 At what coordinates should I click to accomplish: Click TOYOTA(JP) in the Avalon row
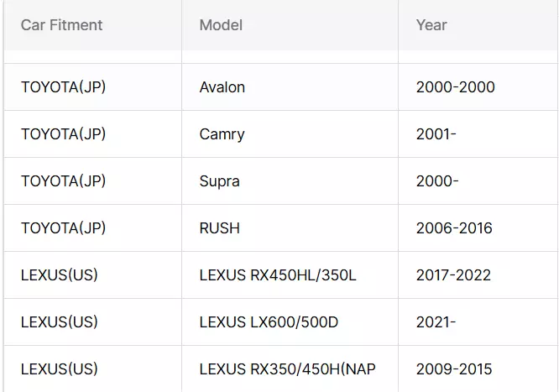[x=63, y=87]
